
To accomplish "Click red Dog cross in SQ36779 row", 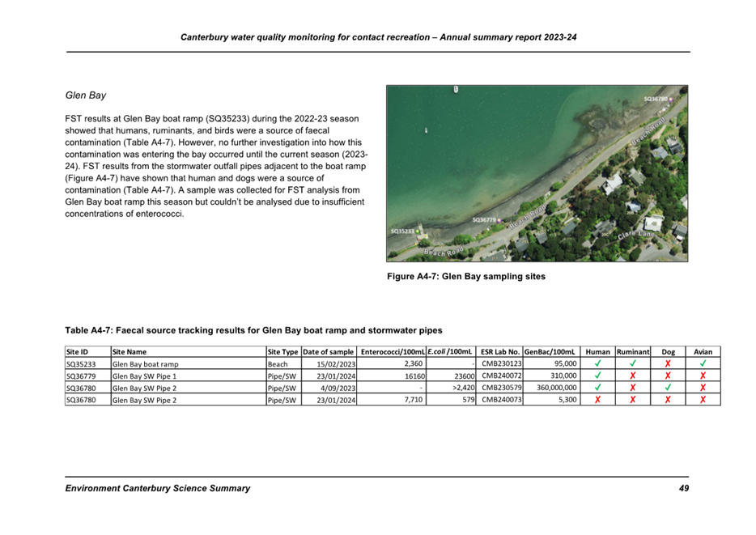I will 668,376.
